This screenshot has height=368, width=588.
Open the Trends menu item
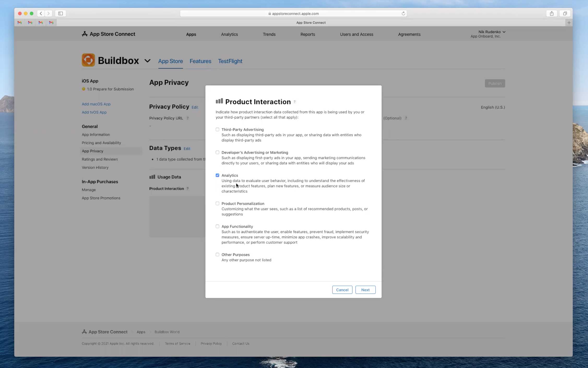(269, 34)
